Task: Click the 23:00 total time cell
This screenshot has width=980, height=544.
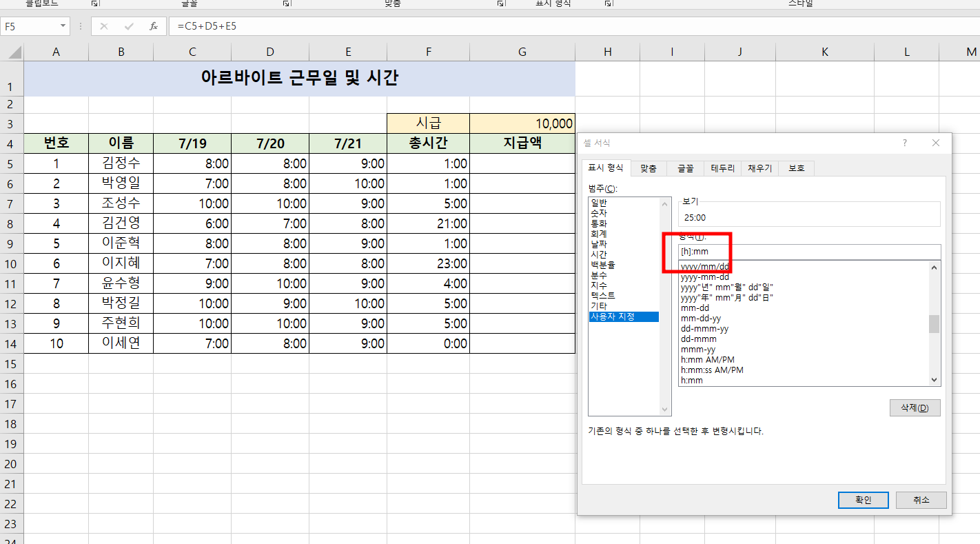Action: (x=429, y=263)
